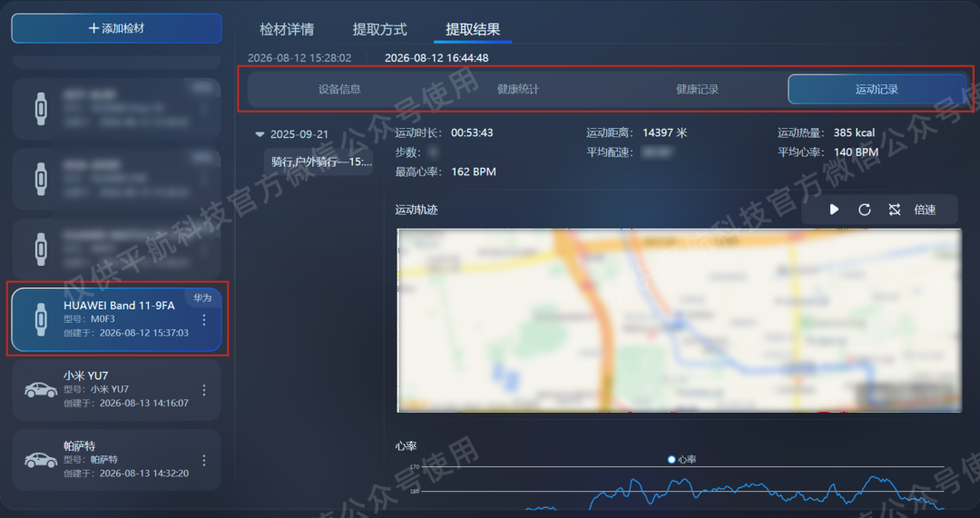Select the 2026-08-12 15:28:02 extraction timestamp
Screen dimensions: 980x518
[x=299, y=57]
